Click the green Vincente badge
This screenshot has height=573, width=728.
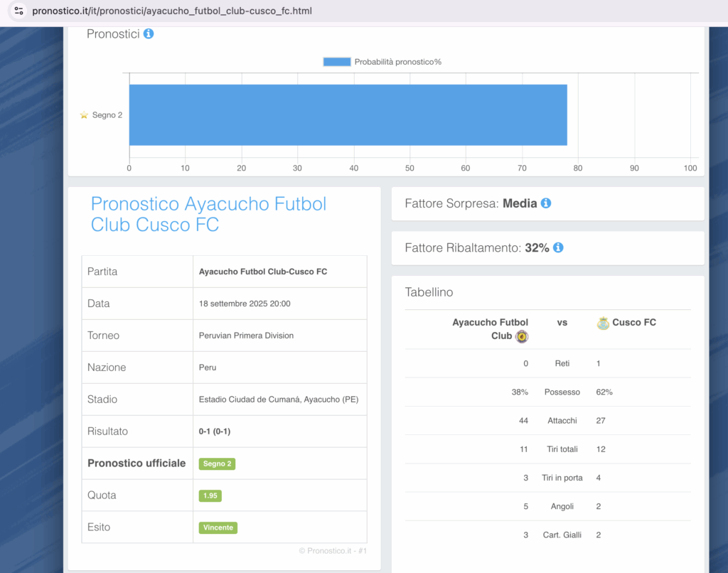(218, 528)
